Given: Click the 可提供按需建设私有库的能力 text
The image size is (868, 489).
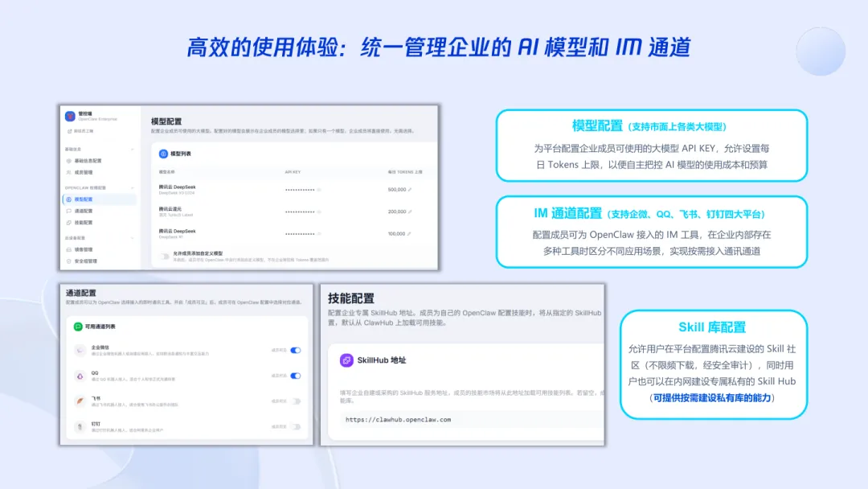Looking at the screenshot, I should point(712,397).
